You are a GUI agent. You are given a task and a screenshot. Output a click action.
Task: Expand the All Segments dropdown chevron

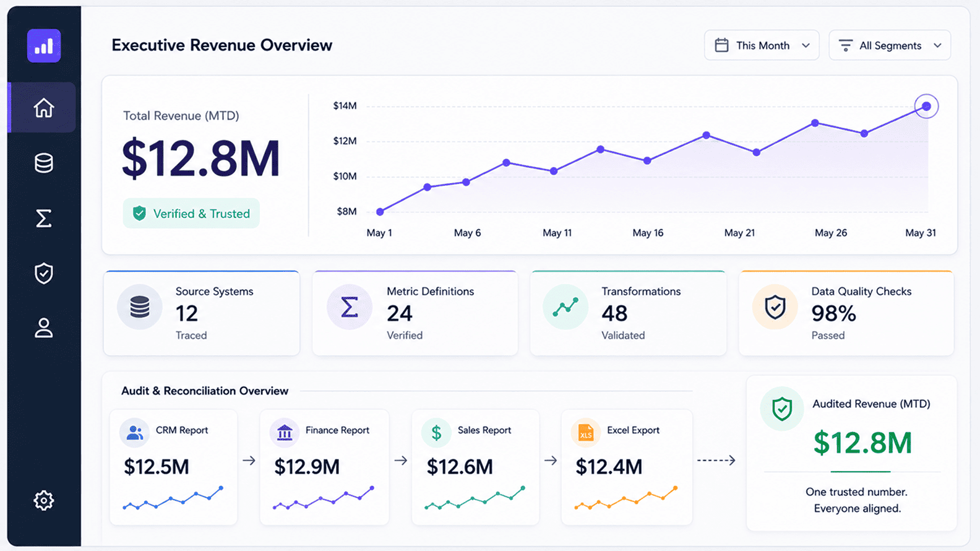click(937, 45)
